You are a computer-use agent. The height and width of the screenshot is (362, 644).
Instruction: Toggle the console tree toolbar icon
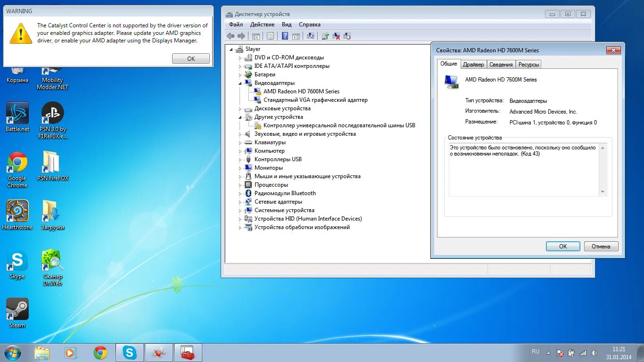(x=256, y=36)
